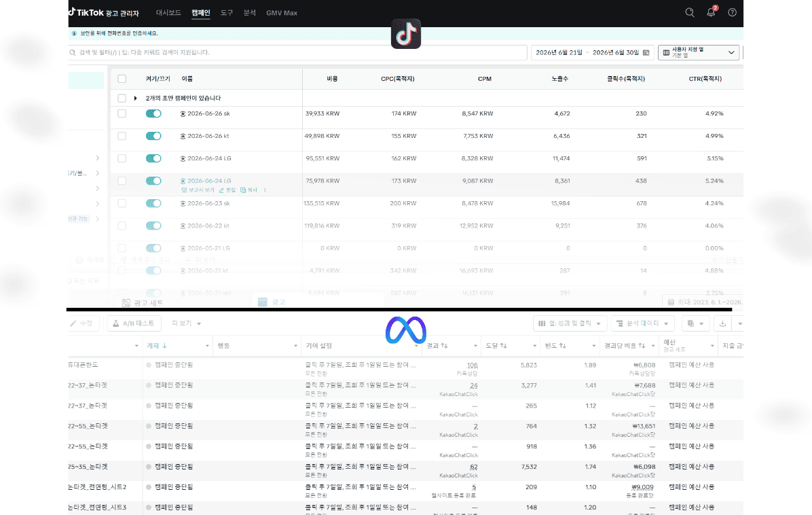
Task: Click the magnifier icon in the filter search box
Action: click(x=73, y=52)
